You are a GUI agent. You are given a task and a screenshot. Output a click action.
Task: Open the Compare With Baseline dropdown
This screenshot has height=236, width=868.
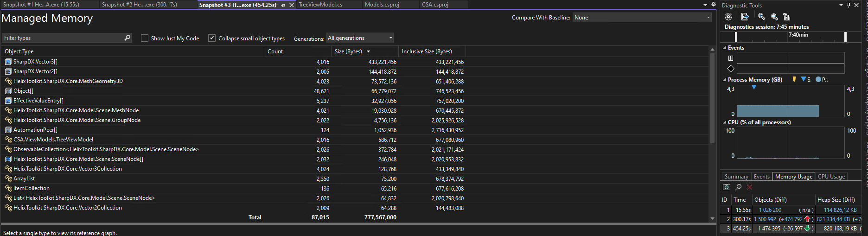[x=642, y=17]
